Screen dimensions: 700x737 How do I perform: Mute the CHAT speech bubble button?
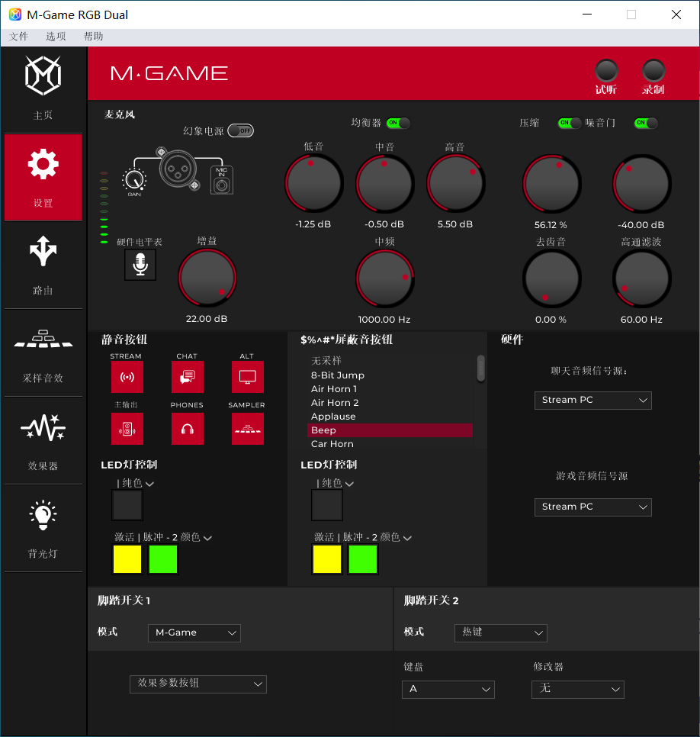(x=188, y=377)
